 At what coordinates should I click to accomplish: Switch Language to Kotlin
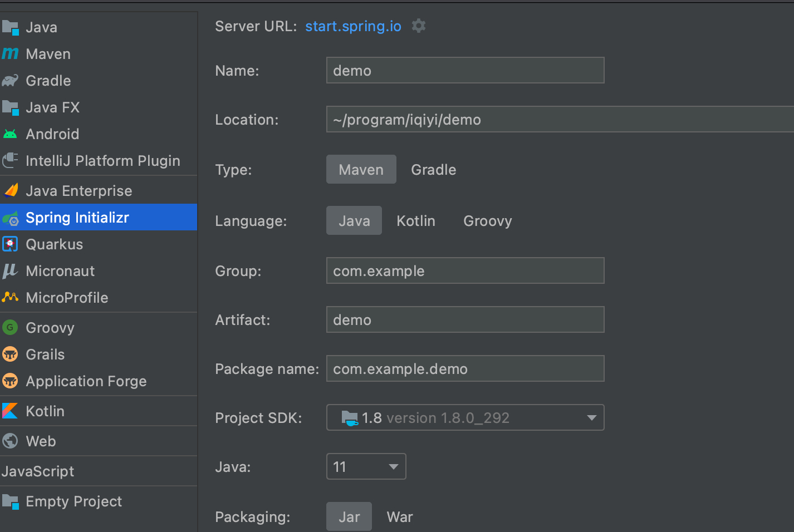click(x=416, y=220)
